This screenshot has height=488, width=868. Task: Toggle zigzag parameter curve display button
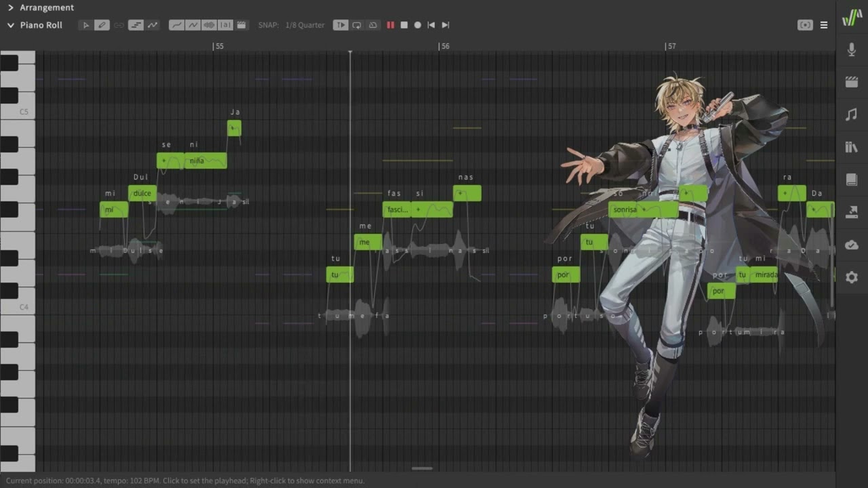[x=193, y=25]
